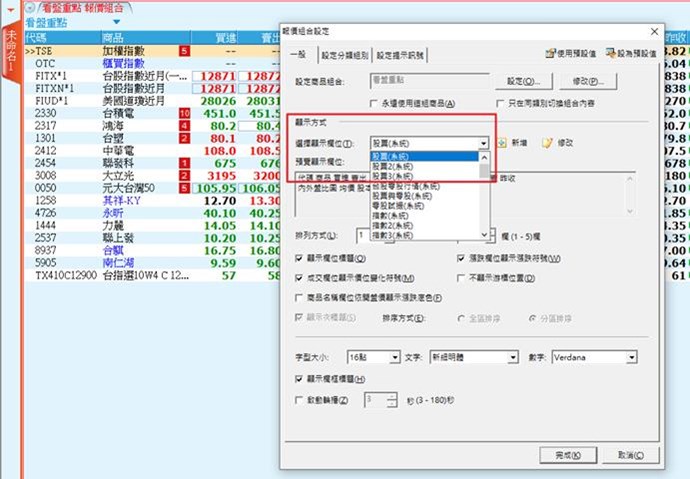Click the 修改(P)... button
690x479 pixels.
pyautogui.click(x=588, y=81)
